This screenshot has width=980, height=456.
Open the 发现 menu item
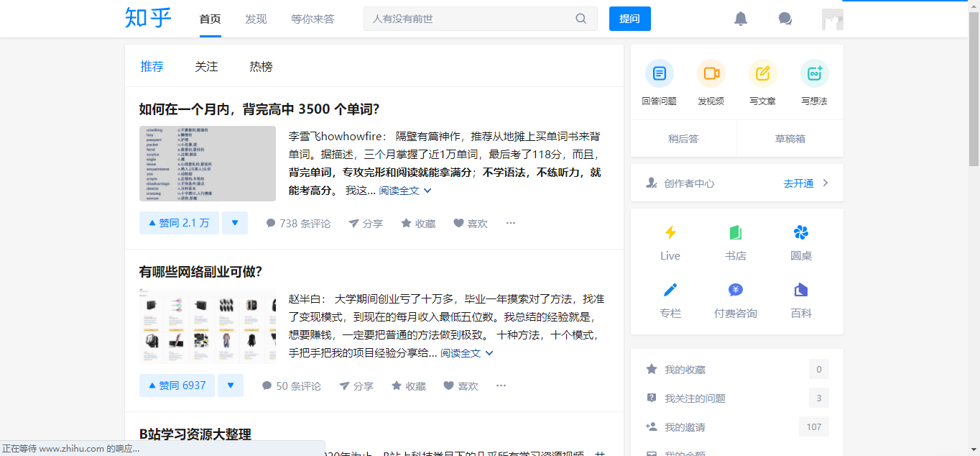pyautogui.click(x=256, y=19)
